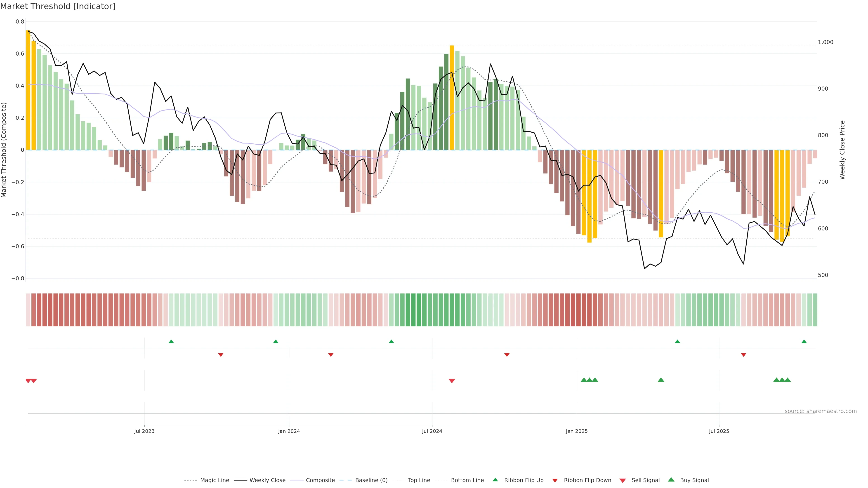This screenshot has width=868, height=488.
Task: Click the Ribbon Flip Up legend triangle
Action: tap(495, 480)
